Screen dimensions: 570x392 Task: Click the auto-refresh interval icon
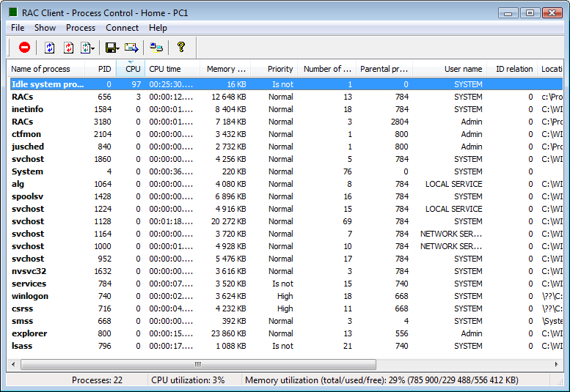point(85,48)
